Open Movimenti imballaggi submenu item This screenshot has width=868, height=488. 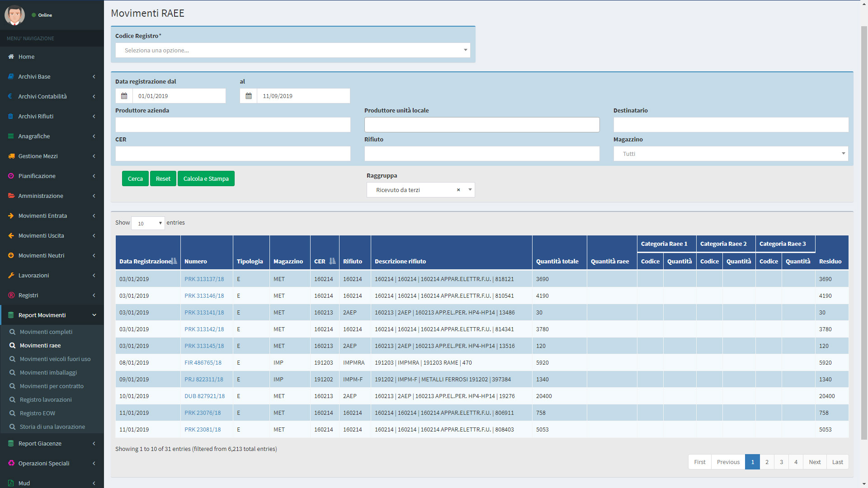pyautogui.click(x=48, y=372)
